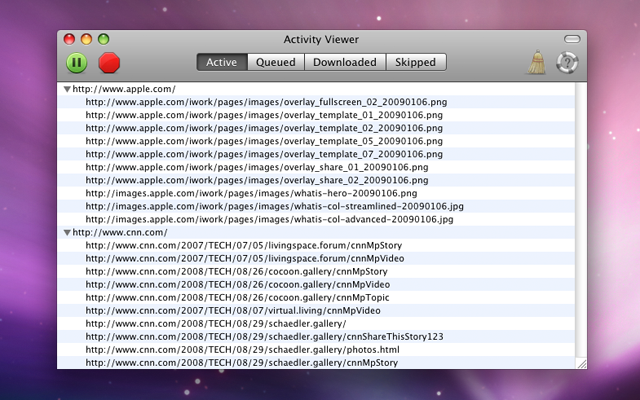
Task: Pause downloads with the green pause button
Action: tap(77, 62)
